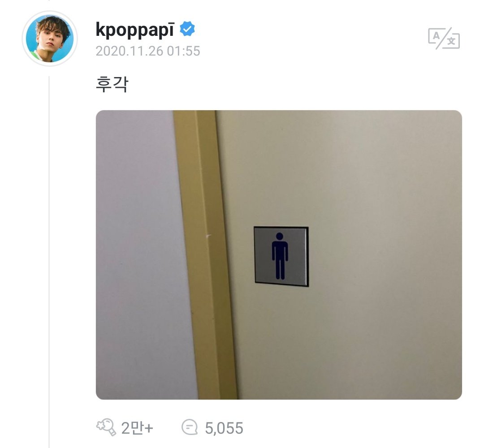The image size is (484, 448).
Task: Click the vertical thread line beside post
Action: coord(49,262)
